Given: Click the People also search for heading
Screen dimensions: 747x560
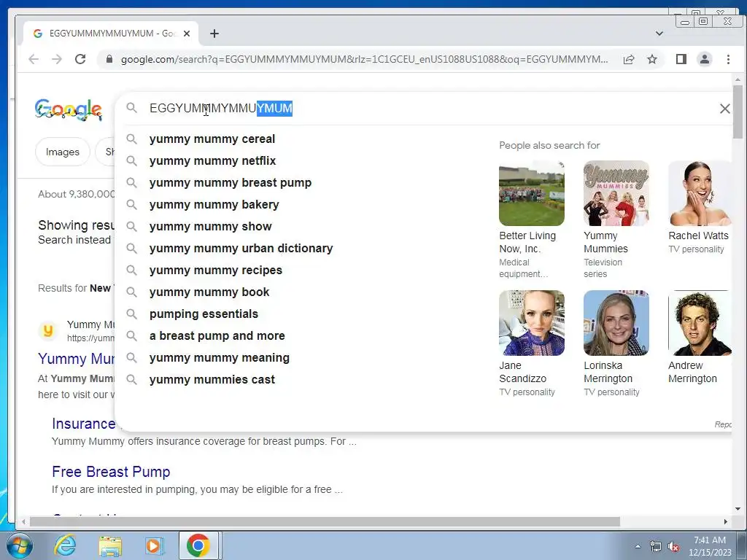Looking at the screenshot, I should click(549, 145).
